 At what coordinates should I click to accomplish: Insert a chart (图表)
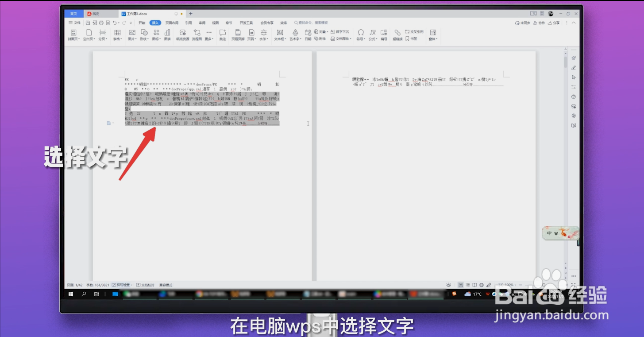coord(167,35)
